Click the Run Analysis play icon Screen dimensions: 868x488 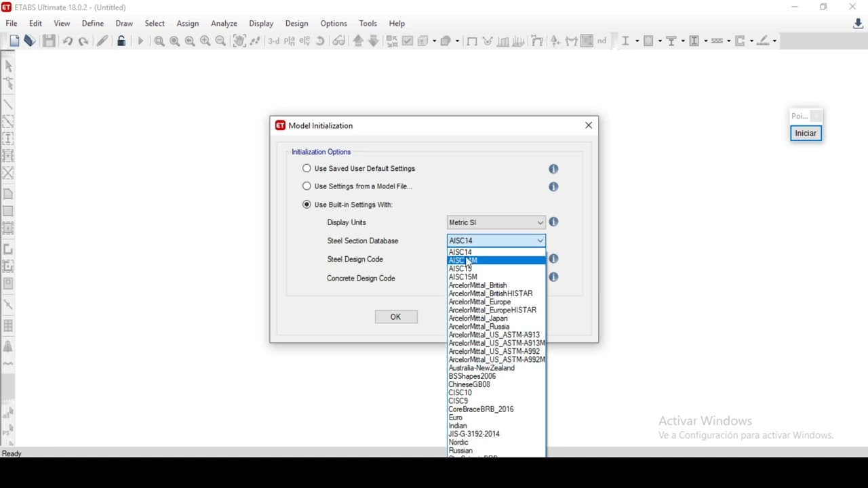140,41
